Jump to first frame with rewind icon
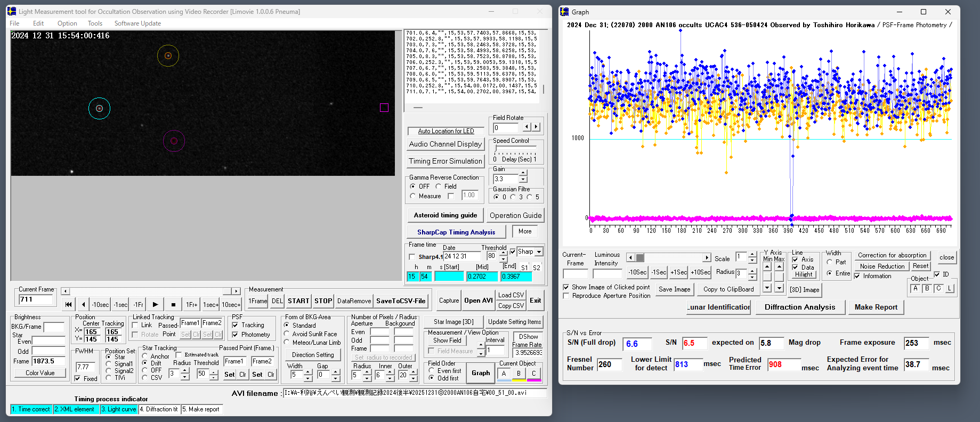This screenshot has height=422, width=980. (x=68, y=305)
